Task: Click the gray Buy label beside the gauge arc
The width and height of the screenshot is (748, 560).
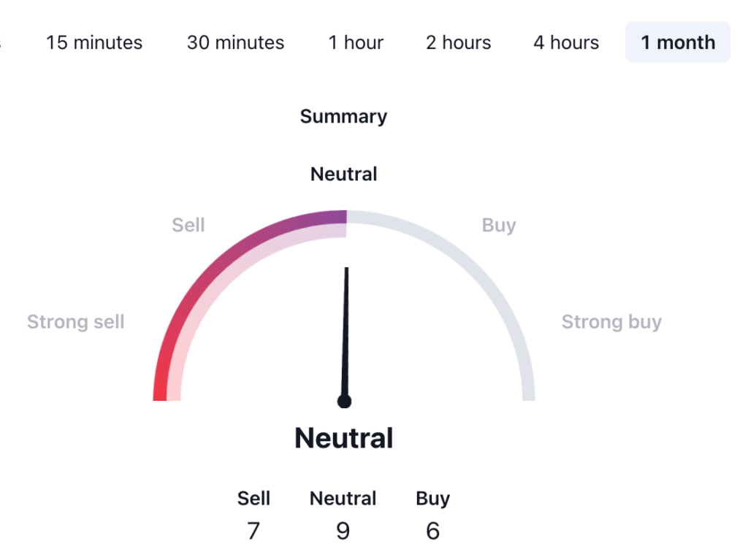Action: [499, 226]
